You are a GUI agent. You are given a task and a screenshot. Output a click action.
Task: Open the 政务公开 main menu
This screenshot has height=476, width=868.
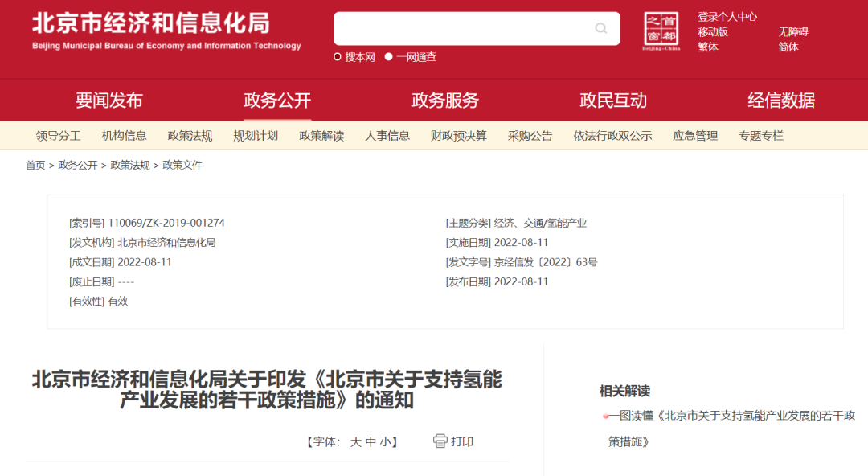277,101
